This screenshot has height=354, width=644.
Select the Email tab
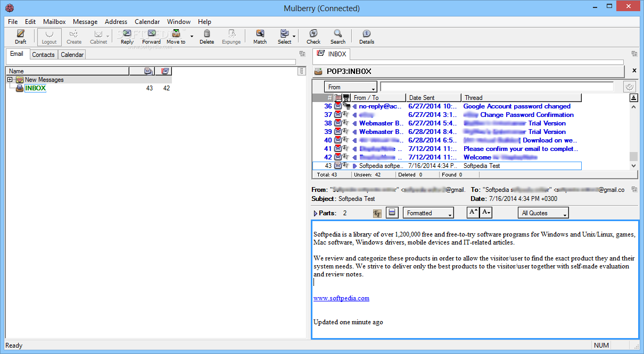click(17, 54)
